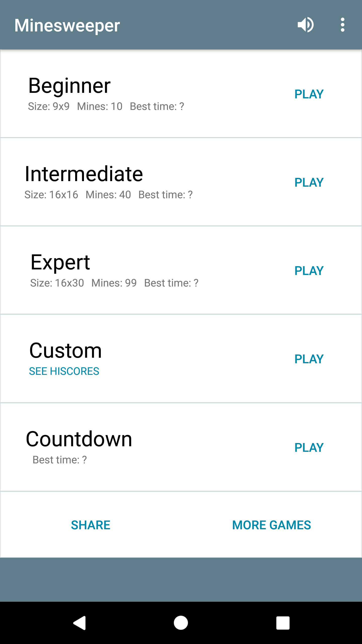Tap the Share button
Viewport: 362px width, 644px height.
pos(90,525)
